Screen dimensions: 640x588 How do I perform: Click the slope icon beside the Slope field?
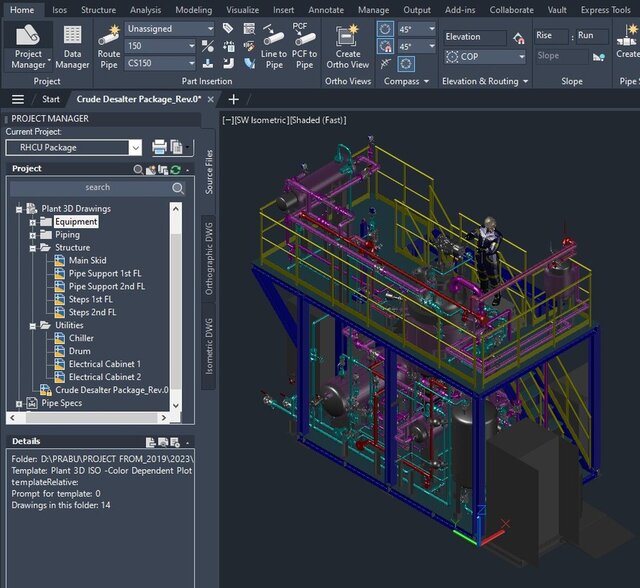tap(599, 57)
